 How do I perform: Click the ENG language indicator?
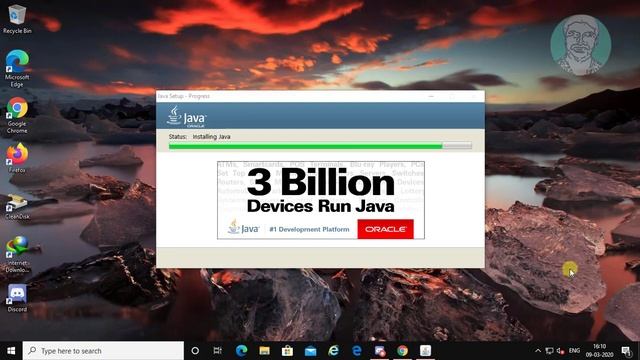[x=574, y=351]
